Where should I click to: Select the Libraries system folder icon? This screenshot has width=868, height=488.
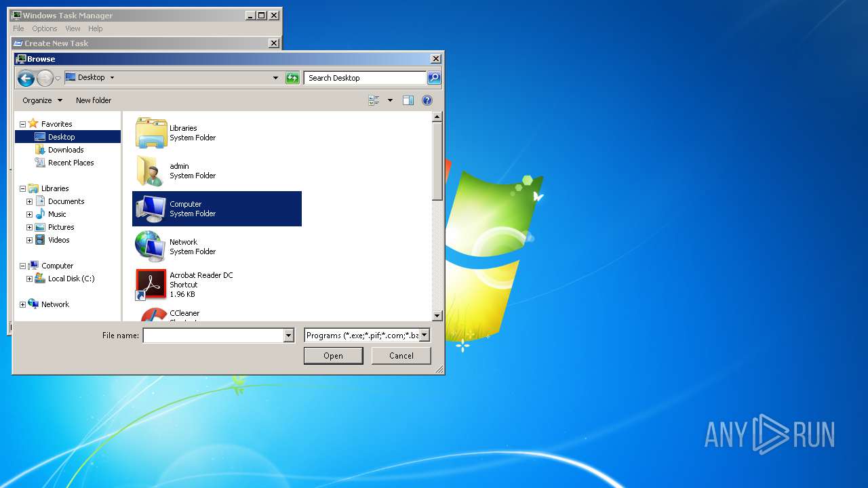point(151,132)
